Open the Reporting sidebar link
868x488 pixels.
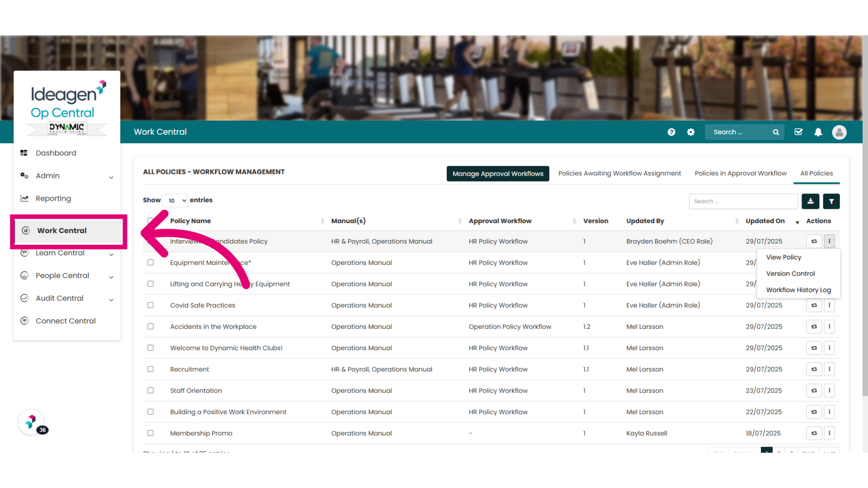click(53, 198)
